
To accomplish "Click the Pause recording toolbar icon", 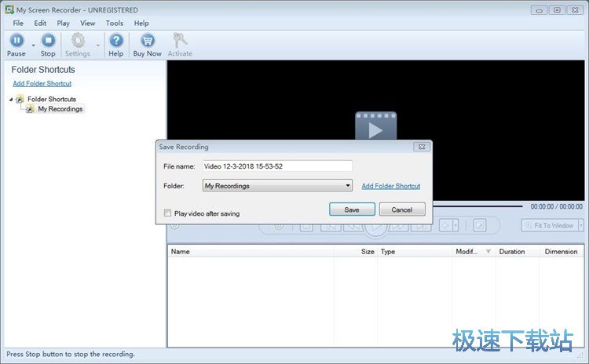I will coord(16,41).
